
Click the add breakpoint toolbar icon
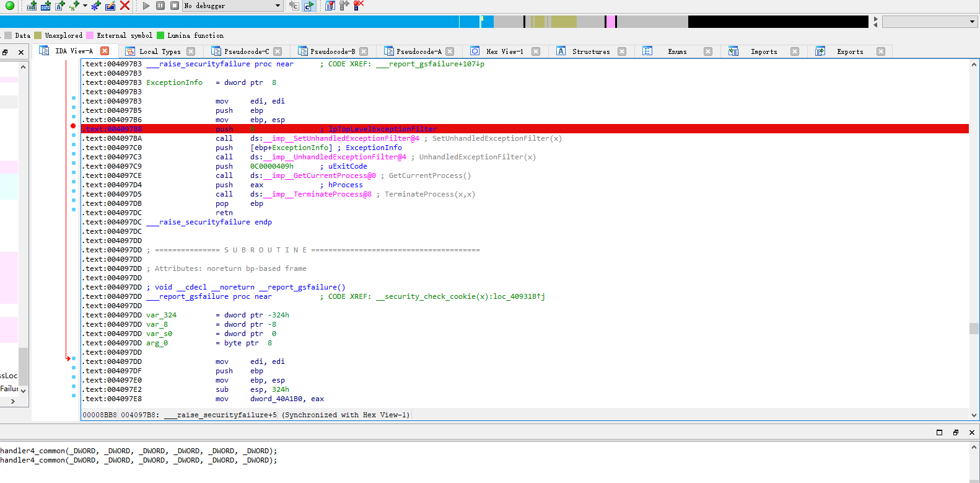click(344, 6)
